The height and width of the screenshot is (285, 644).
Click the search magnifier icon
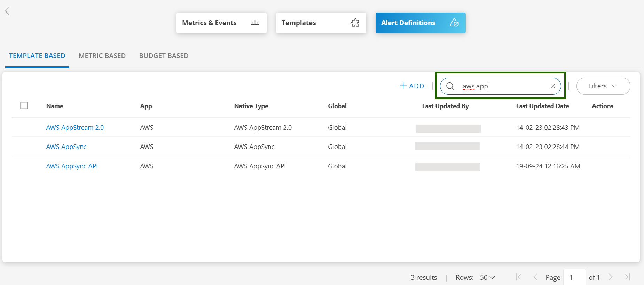point(450,86)
